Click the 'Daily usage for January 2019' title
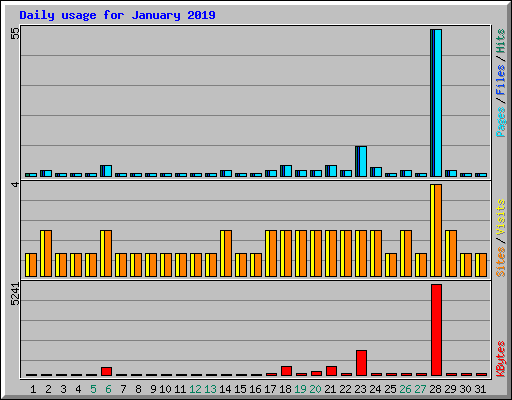This screenshot has height=400, width=512. pos(117,15)
